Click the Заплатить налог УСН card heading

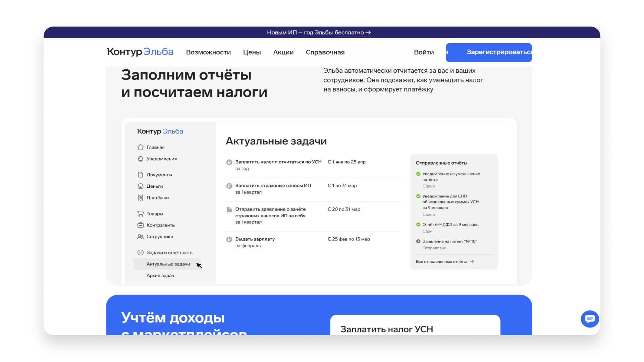click(386, 329)
